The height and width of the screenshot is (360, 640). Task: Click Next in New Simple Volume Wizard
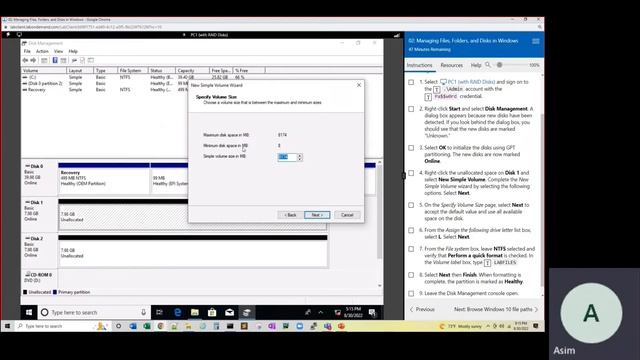pos(317,215)
